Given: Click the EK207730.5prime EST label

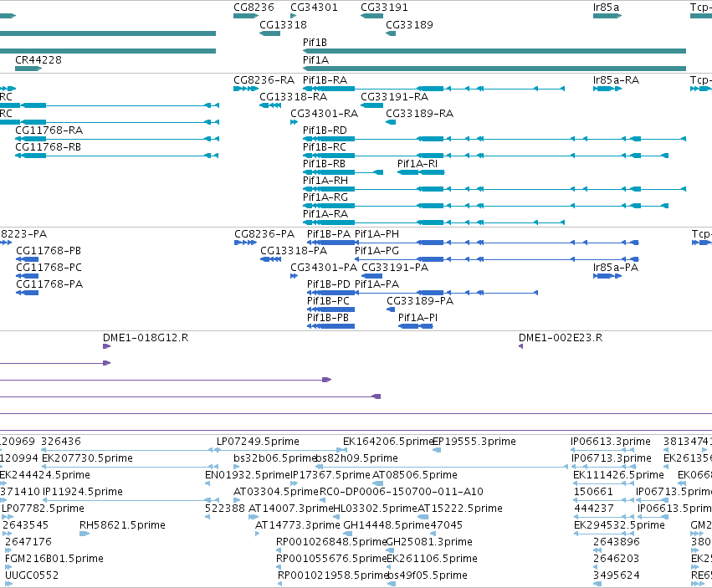Looking at the screenshot, I should [87, 458].
